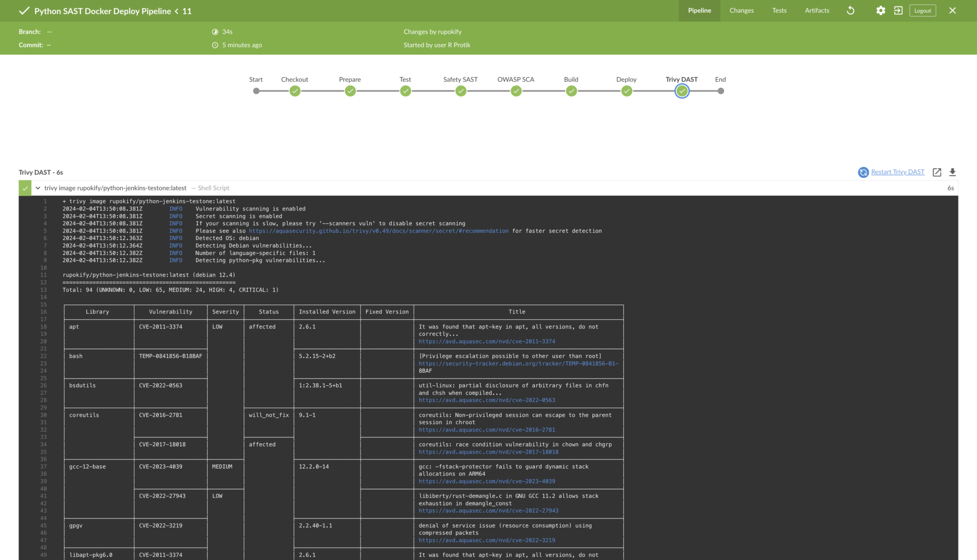Download the Trivy DAST log output

[953, 172]
